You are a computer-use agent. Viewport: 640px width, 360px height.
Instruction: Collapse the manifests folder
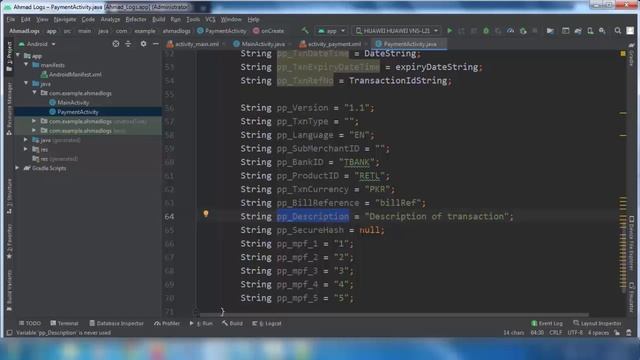26,65
